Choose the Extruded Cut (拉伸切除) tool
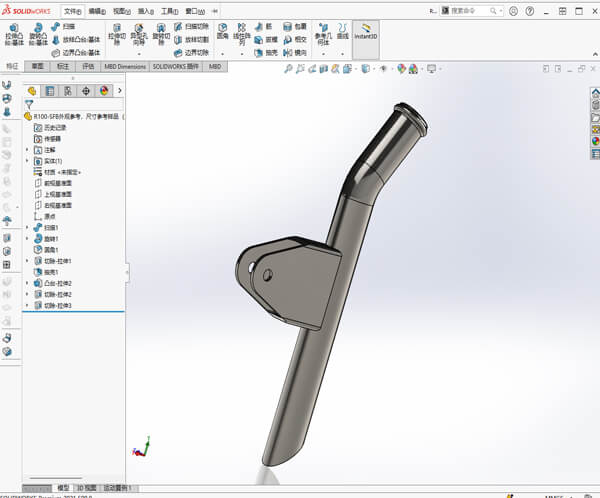The width and height of the screenshot is (600, 498). pyautogui.click(x=117, y=34)
